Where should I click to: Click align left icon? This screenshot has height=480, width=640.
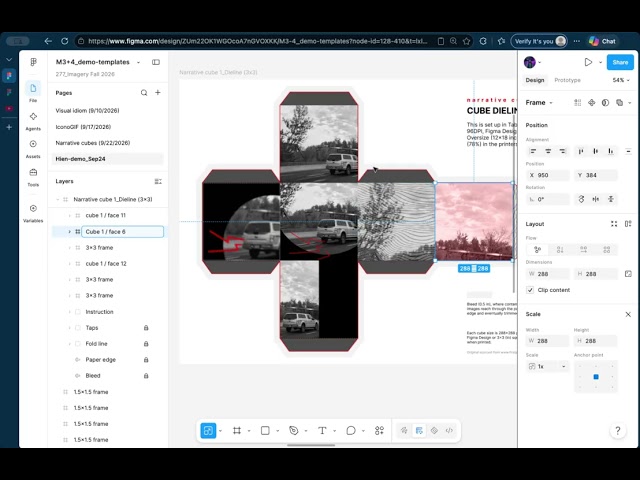click(x=533, y=151)
